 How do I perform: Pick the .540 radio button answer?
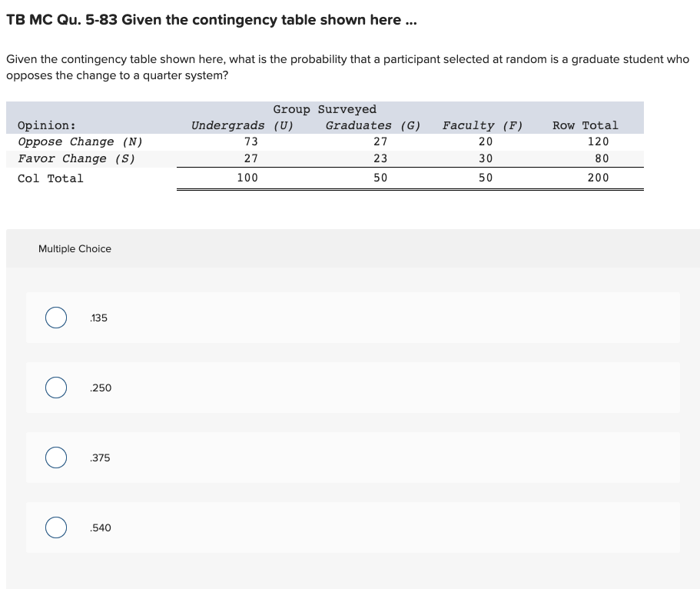(x=56, y=527)
